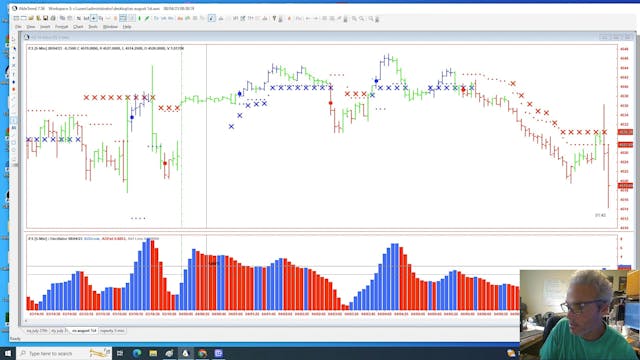The width and height of the screenshot is (640, 360).
Task: Toggle the highlighted chart-mode toolbar button
Action: (212, 18)
